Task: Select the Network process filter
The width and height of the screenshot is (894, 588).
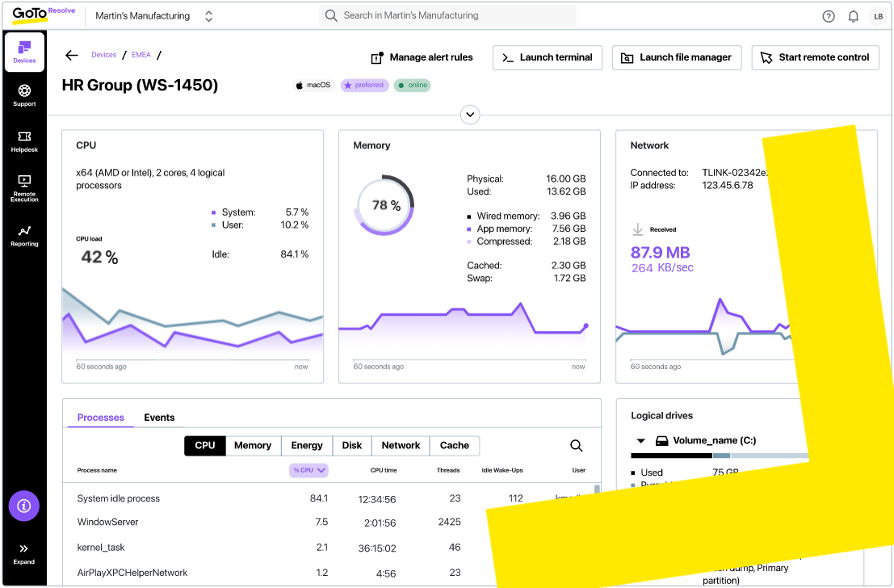Action: (401, 446)
